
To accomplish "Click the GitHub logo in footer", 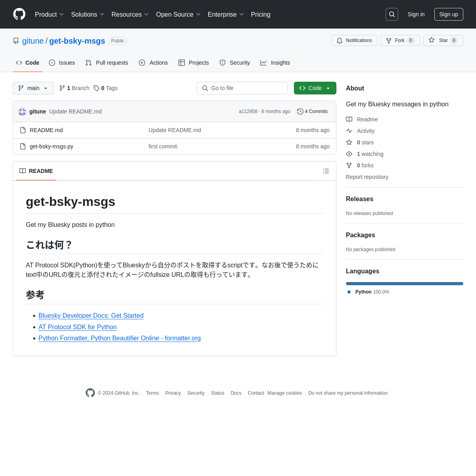I will tap(90, 393).
